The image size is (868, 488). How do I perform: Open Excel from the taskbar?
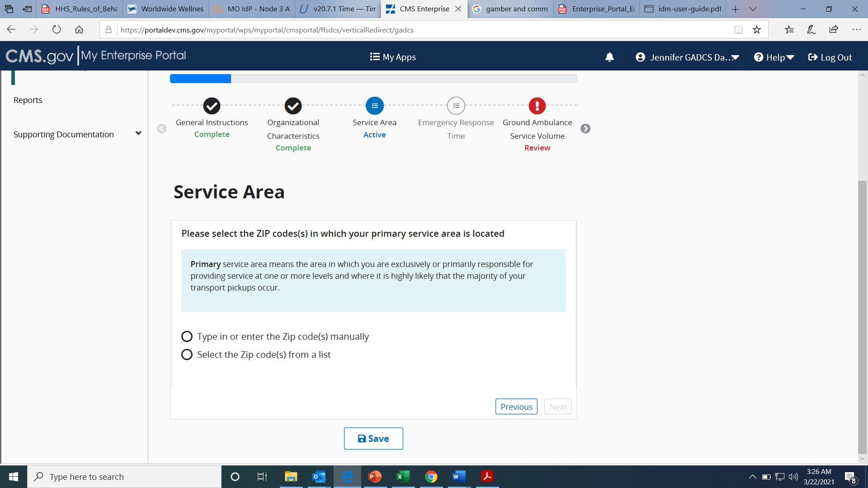point(403,477)
